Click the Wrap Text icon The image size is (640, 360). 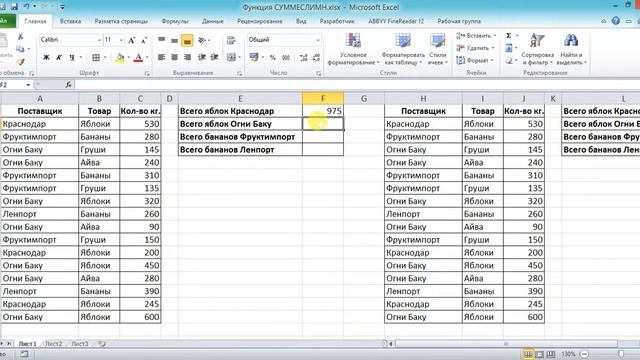pos(231,40)
